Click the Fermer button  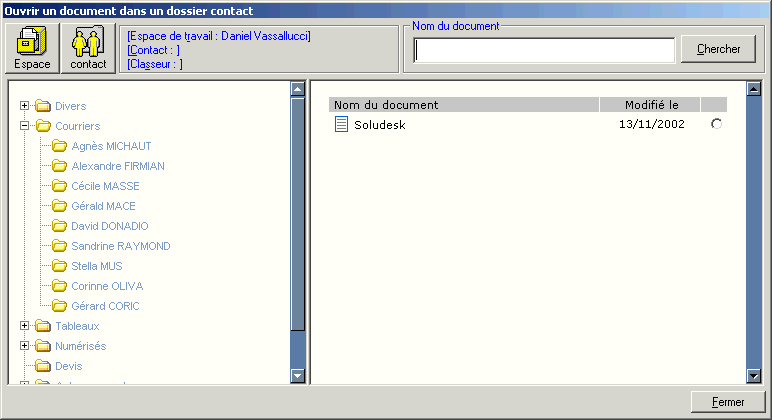[x=727, y=402]
